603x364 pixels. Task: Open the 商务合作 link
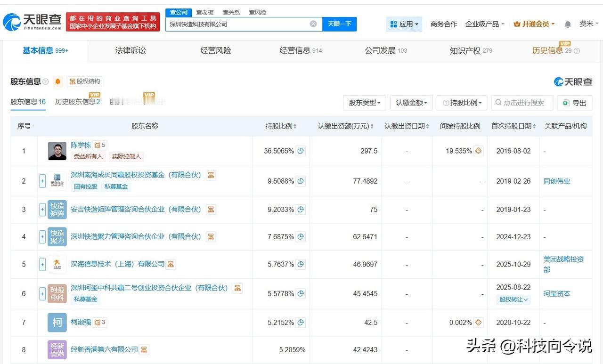click(x=444, y=24)
